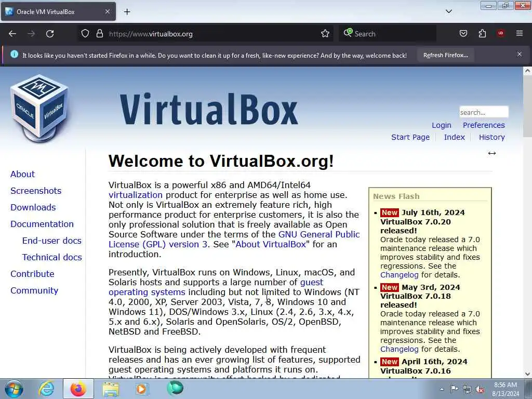The height and width of the screenshot is (399, 532).
Task: Click the padlock site security icon
Action: point(99,34)
